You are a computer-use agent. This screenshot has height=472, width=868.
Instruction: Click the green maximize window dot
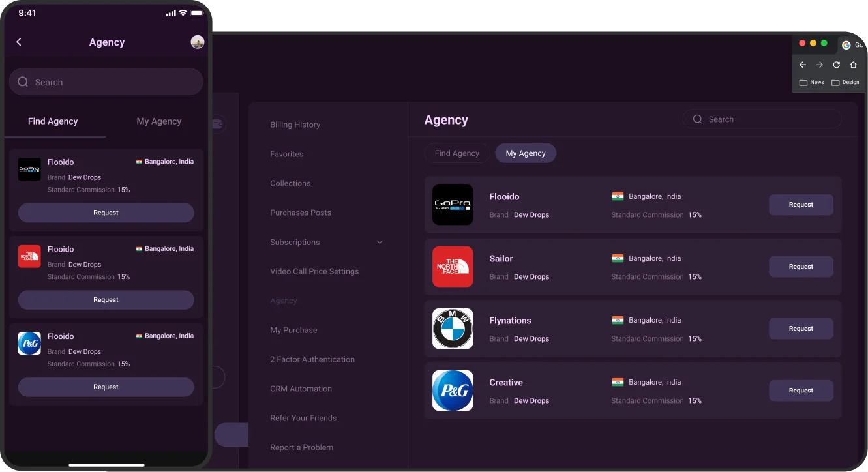click(824, 43)
